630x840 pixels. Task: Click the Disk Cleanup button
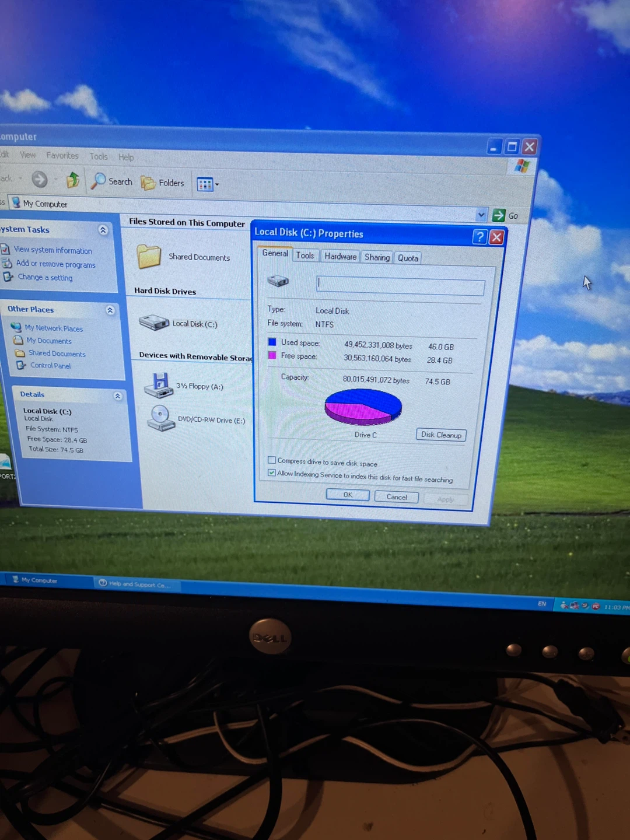tap(441, 435)
